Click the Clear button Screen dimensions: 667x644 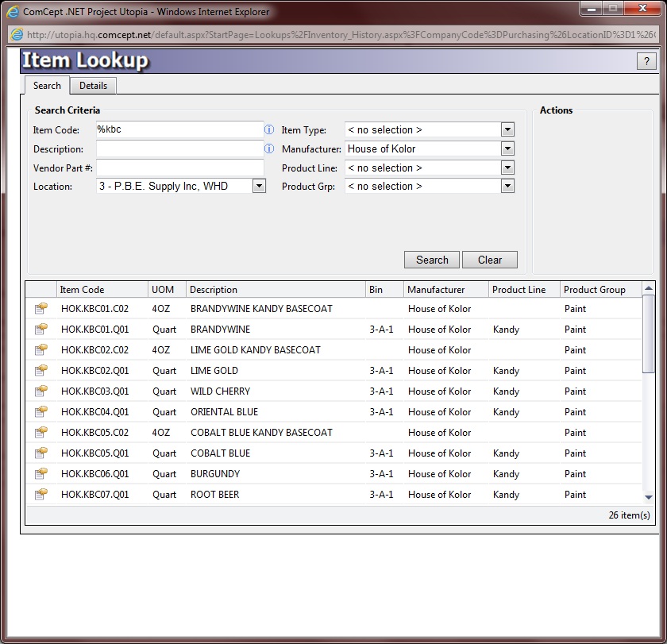(x=489, y=260)
